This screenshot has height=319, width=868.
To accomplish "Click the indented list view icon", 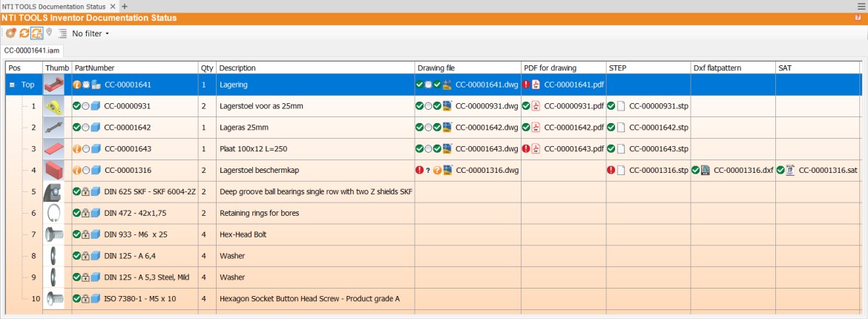I will 62,33.
